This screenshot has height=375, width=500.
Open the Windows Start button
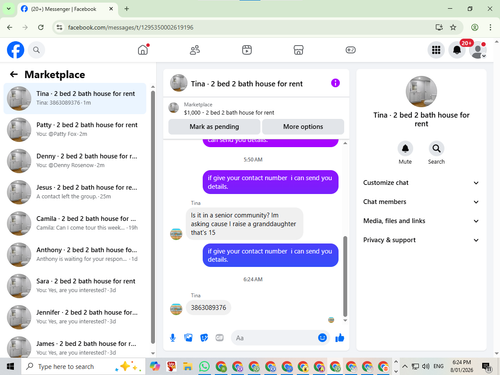tap(10, 367)
